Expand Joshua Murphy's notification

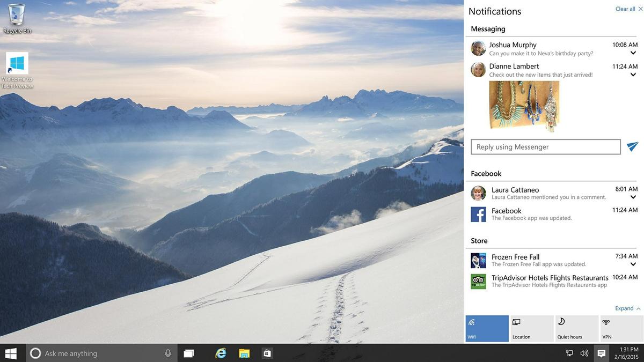coord(632,53)
